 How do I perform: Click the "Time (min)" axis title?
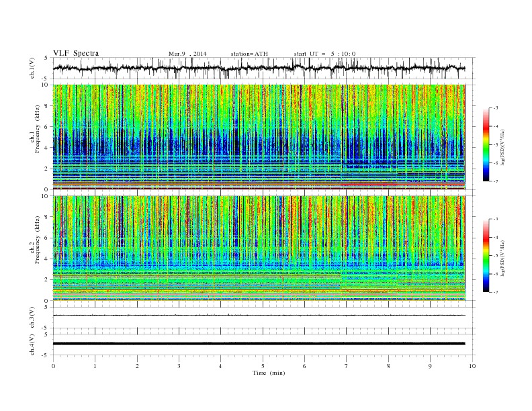coord(269,373)
